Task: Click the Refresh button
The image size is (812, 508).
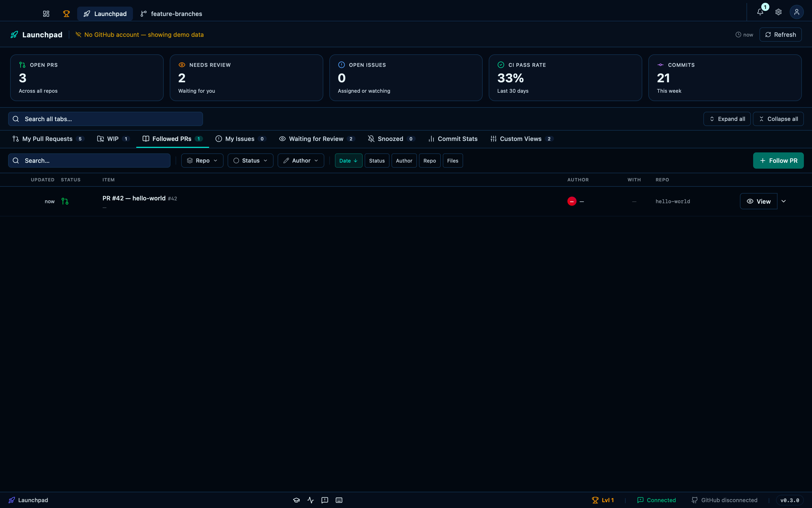Action: pos(781,35)
